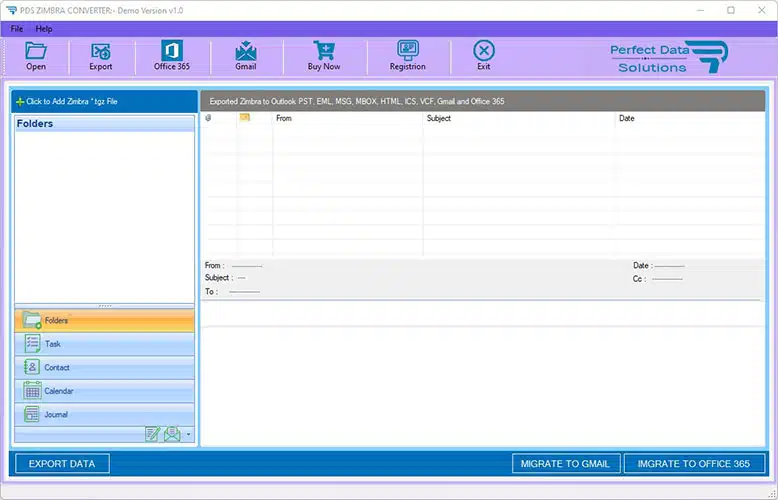Select the Task checklist icon
The image size is (778, 500).
32,344
